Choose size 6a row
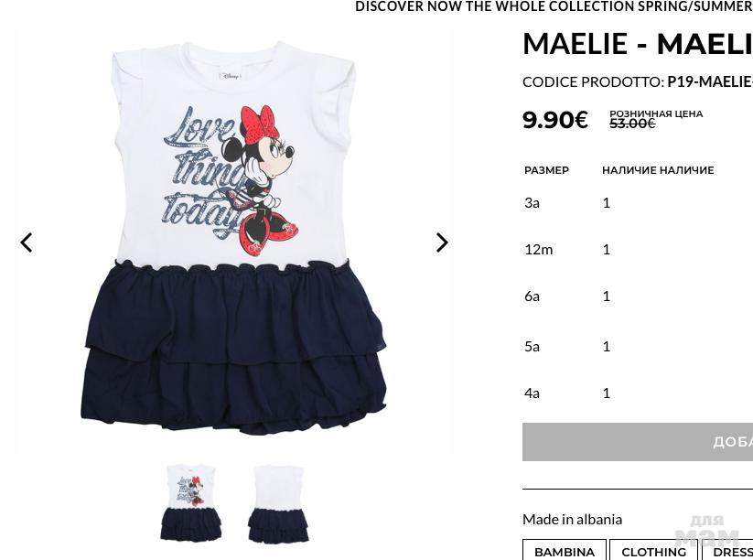The width and height of the screenshot is (753, 560). (638, 296)
